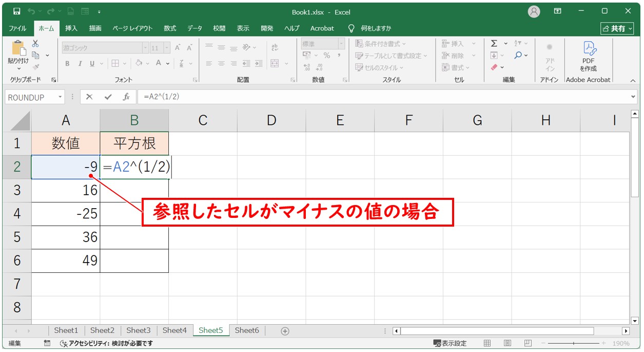Click the 共有 button
The height and width of the screenshot is (352, 644).
pos(617,28)
